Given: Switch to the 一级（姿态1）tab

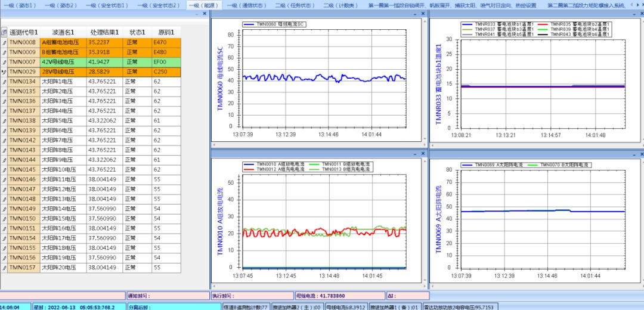Looking at the screenshot, I should [x=20, y=5].
